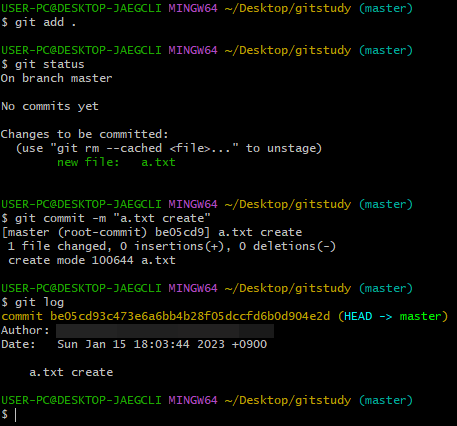This screenshot has height=426, width=457.
Task: Place cursor at the final empty $ prompt
Action: point(15,414)
